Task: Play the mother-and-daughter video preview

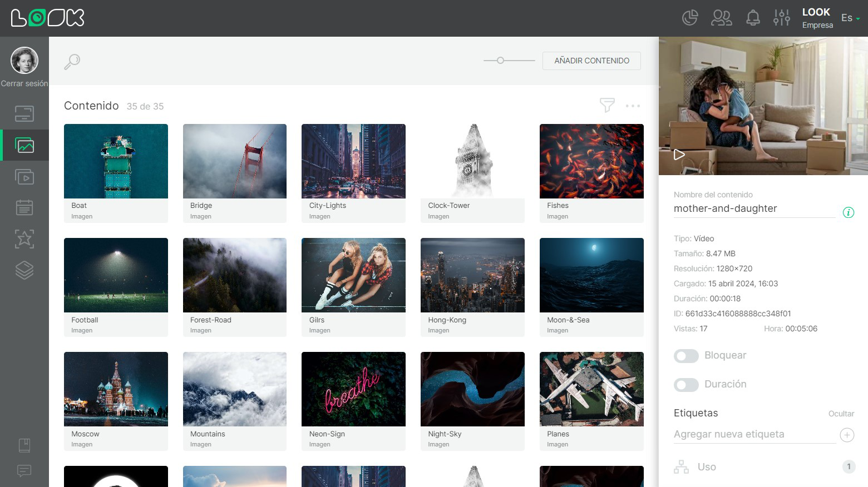Action: (x=679, y=155)
